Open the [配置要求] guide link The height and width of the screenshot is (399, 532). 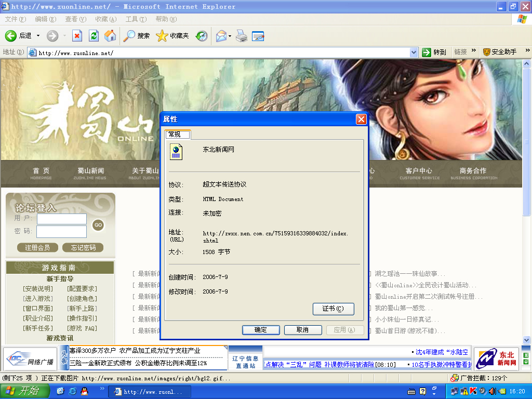(82, 289)
